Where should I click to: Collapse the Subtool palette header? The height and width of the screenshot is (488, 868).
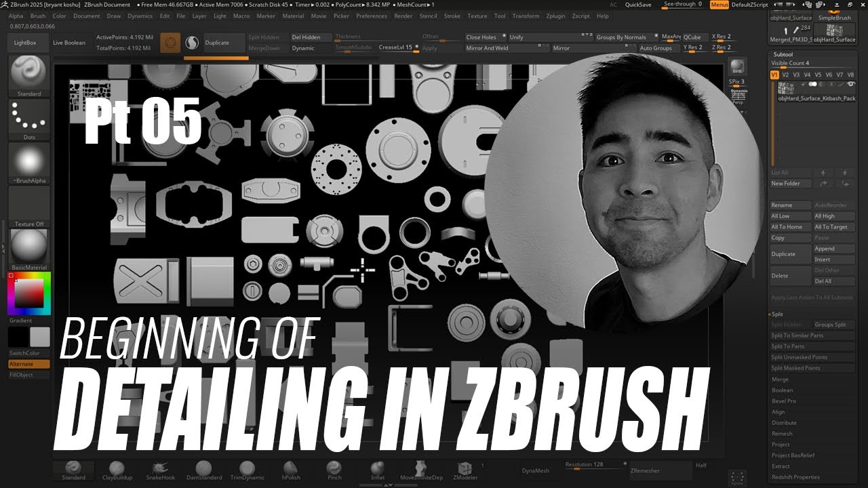pos(783,54)
